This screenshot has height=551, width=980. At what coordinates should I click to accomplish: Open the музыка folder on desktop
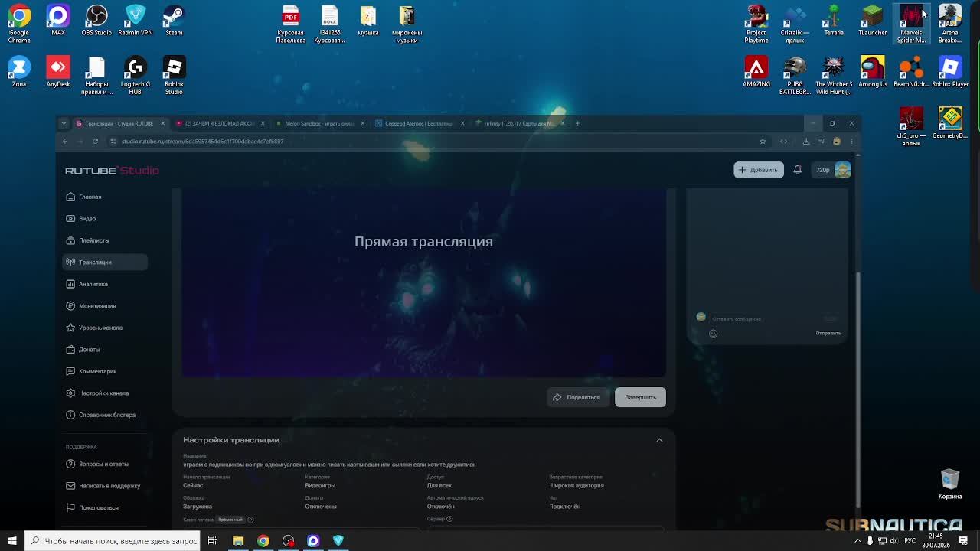[368, 21]
